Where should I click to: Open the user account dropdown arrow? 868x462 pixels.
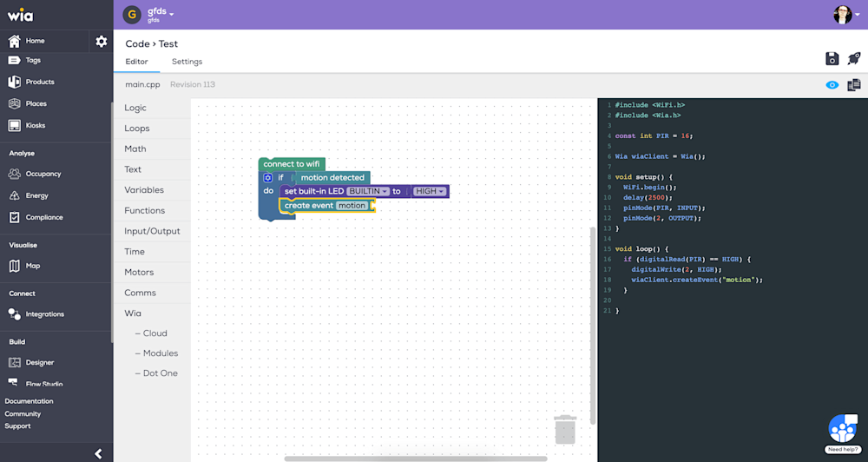click(x=858, y=15)
